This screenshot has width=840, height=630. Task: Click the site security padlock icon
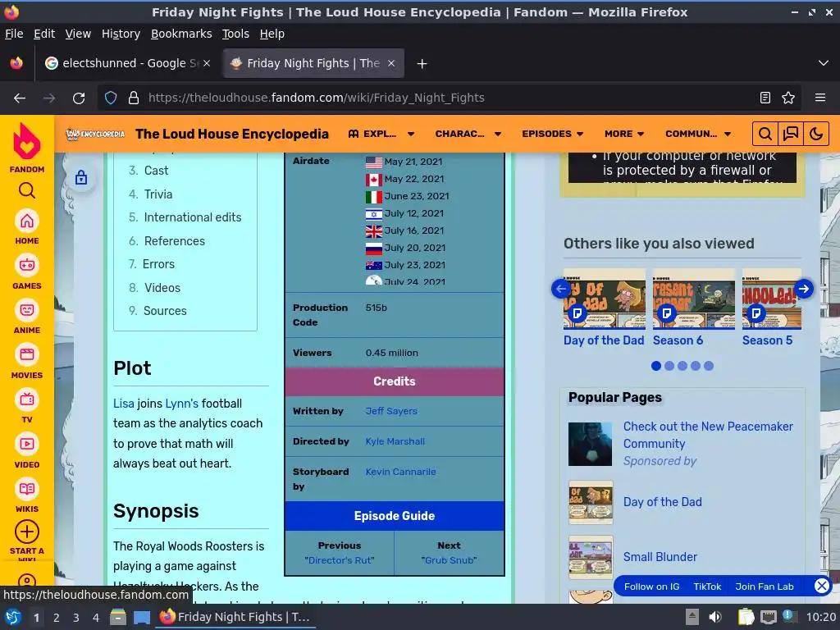[x=134, y=98]
